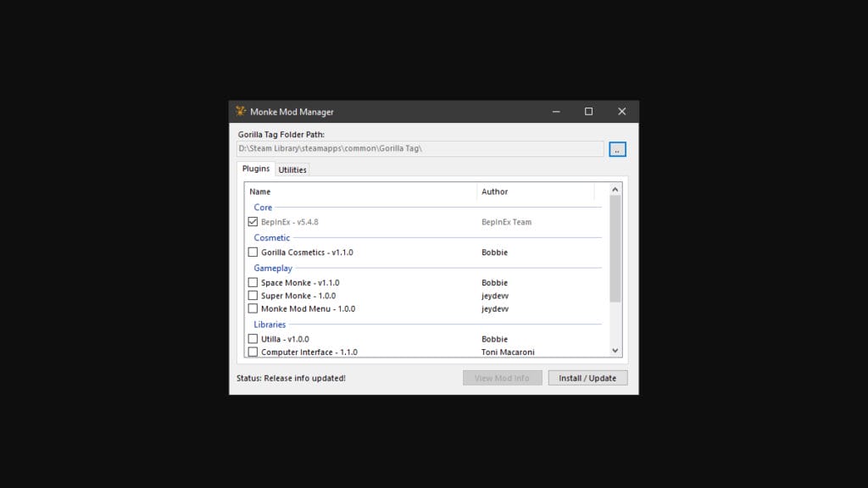The width and height of the screenshot is (868, 488).
Task: Click the scrollbar down arrow
Action: click(x=615, y=350)
